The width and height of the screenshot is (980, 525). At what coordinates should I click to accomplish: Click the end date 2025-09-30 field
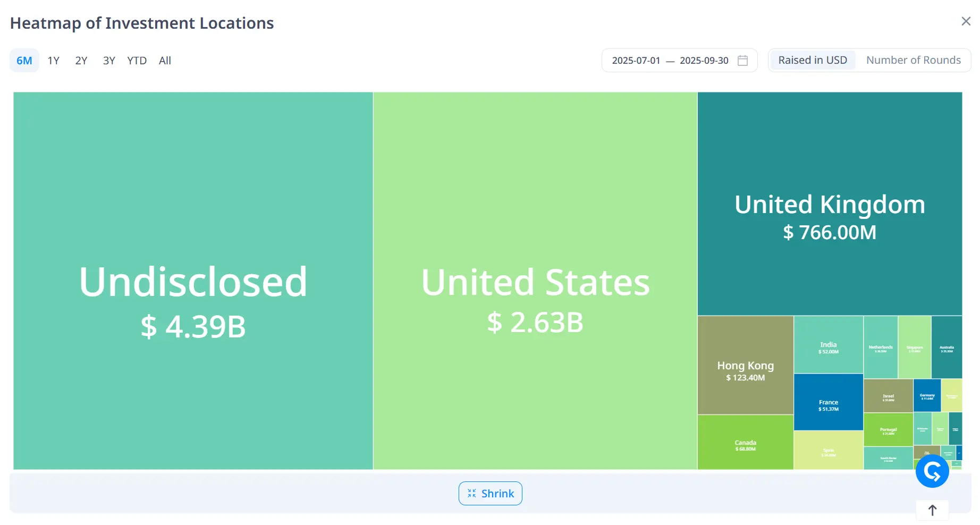click(704, 61)
